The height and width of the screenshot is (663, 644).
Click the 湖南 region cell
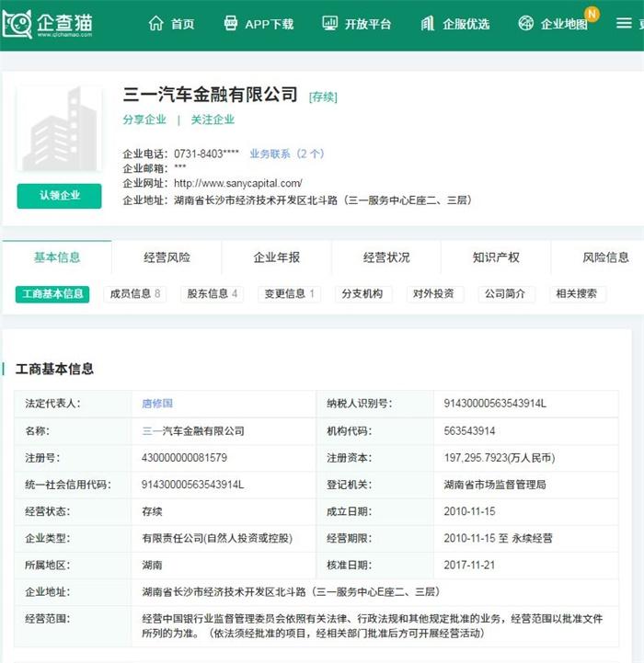[152, 565]
